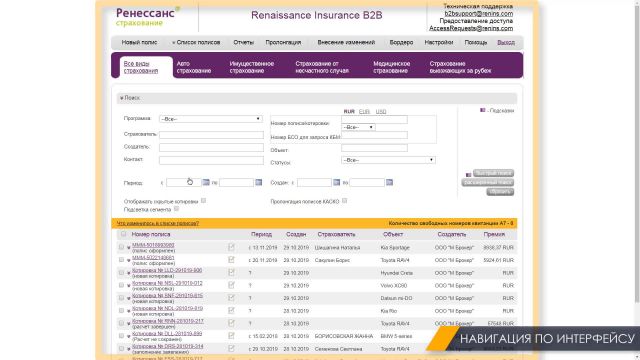Screen dimensions: 640x360
Task: Click the Подсказки hint legend icon
Action: 482,110
